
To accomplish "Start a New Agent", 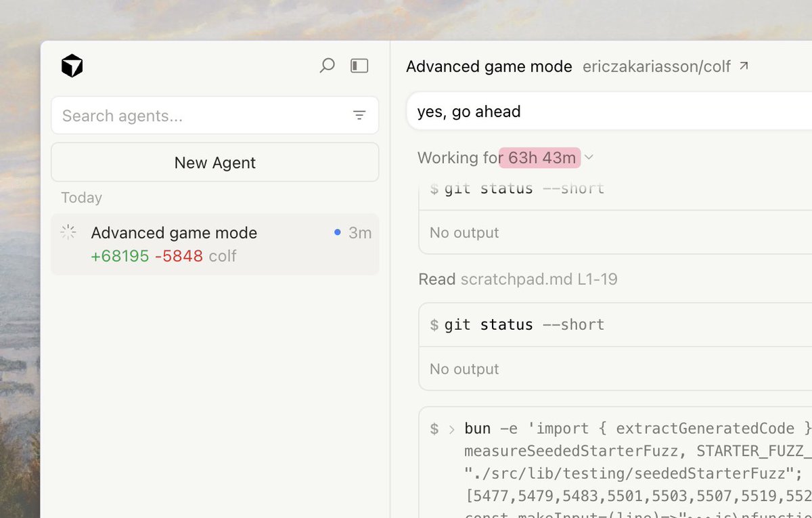I will tap(215, 163).
